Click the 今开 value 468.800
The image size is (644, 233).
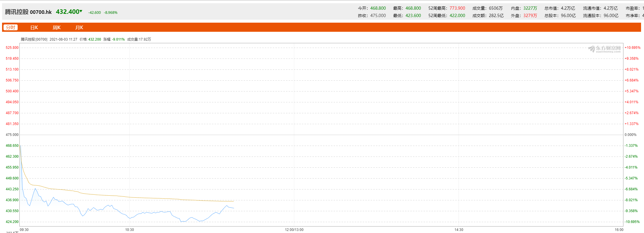pos(378,8)
